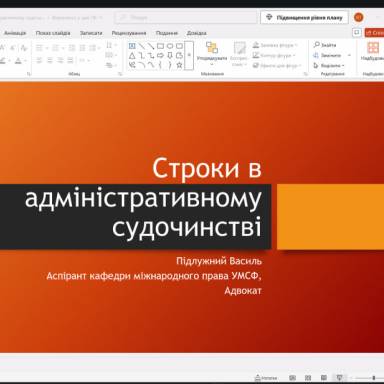Select the Text Box shape in gallery
This screenshot has height=384, width=384.
coord(132,46)
